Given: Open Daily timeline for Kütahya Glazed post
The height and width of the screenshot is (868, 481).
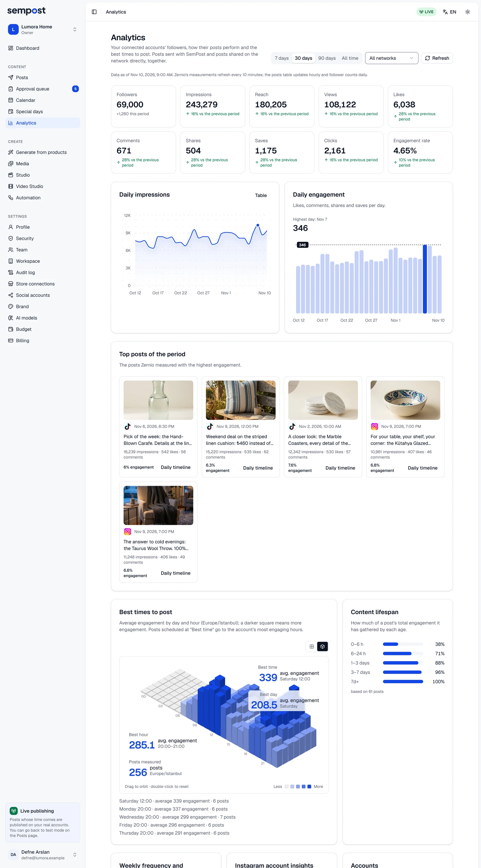Looking at the screenshot, I should coord(422,468).
